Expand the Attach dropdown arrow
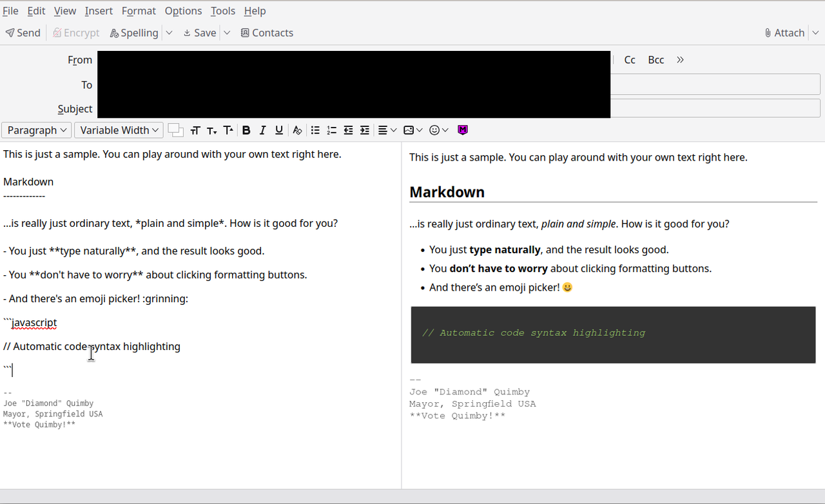This screenshot has height=504, width=825. click(x=815, y=33)
